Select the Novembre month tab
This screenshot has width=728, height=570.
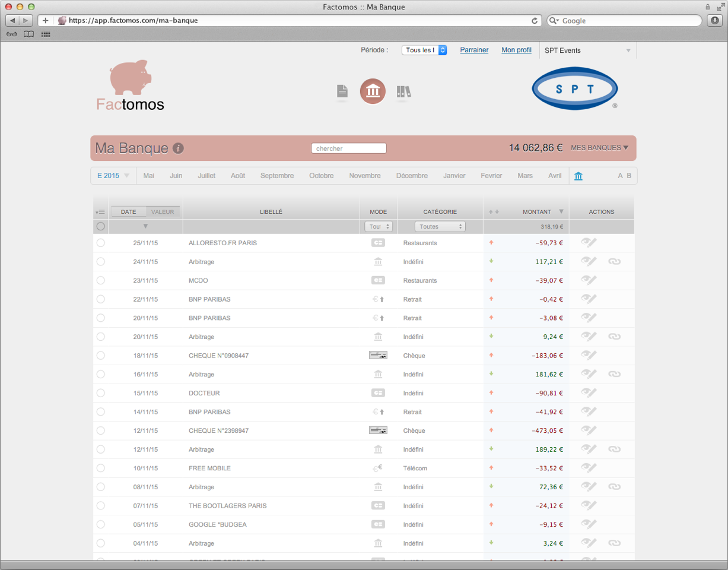pos(365,176)
